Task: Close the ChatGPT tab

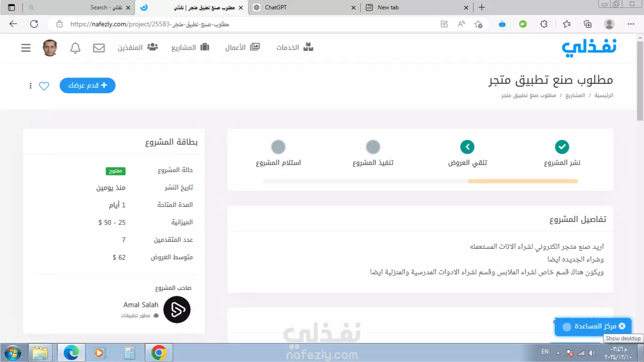Action: [x=354, y=8]
